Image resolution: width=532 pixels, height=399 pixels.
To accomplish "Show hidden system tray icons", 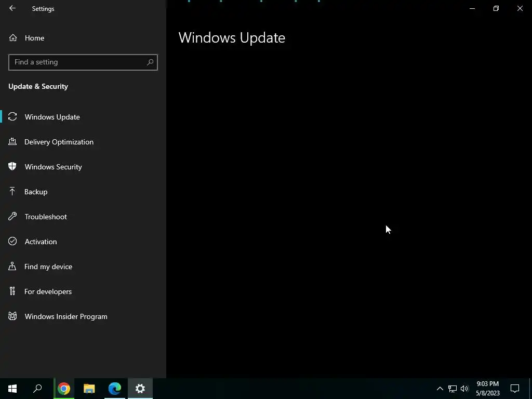I will point(440,389).
